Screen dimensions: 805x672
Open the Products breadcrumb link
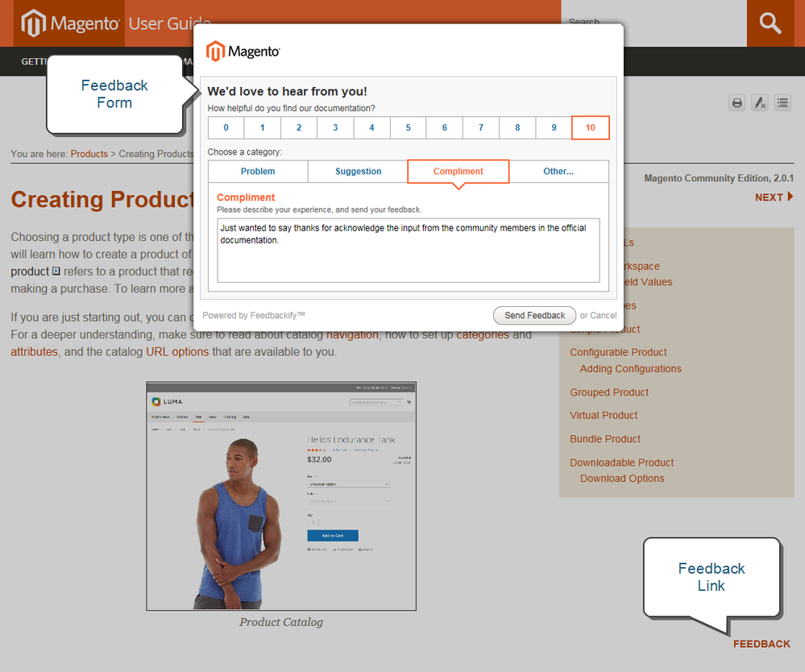tap(89, 154)
